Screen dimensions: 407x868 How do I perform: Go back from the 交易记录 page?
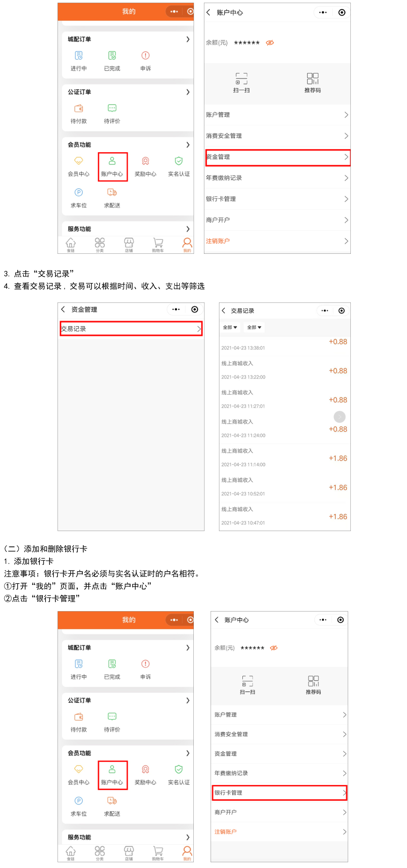(224, 311)
